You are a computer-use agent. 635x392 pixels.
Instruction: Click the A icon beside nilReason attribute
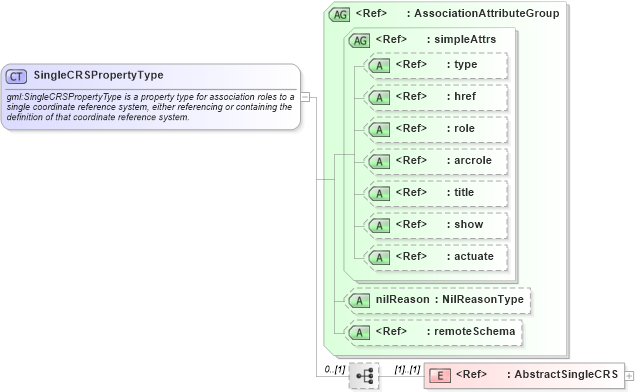[359, 301]
